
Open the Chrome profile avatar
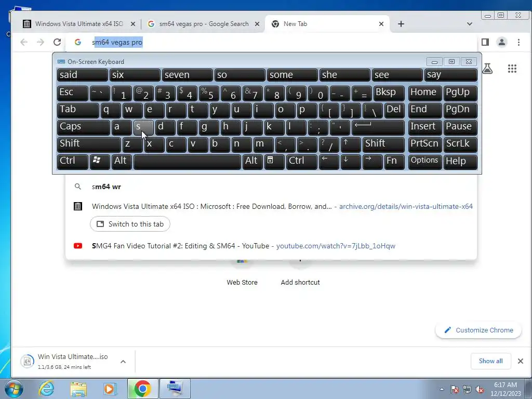coord(502,42)
